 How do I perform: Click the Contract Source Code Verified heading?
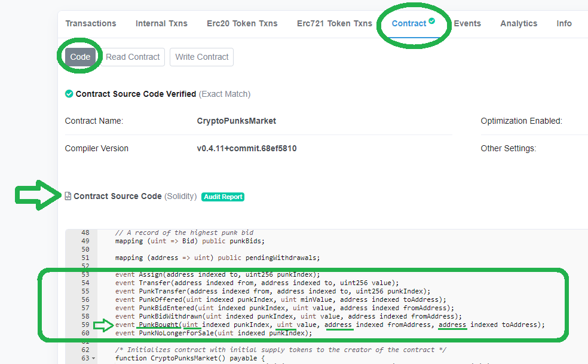pyautogui.click(x=136, y=94)
